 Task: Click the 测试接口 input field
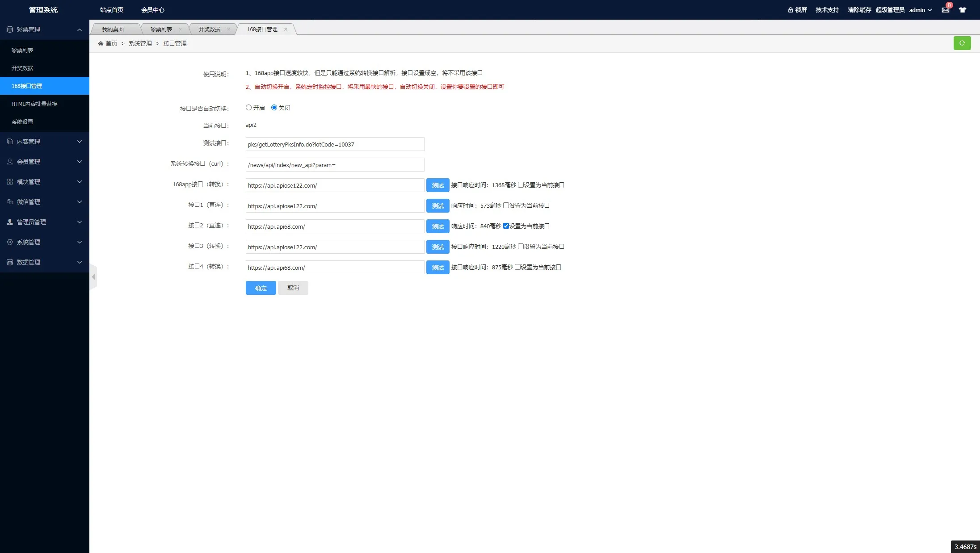(x=335, y=144)
